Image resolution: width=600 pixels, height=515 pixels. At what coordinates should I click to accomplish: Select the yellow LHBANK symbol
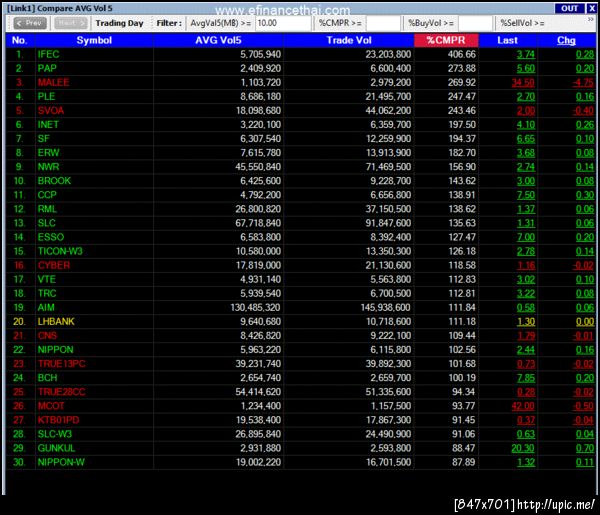pos(56,321)
